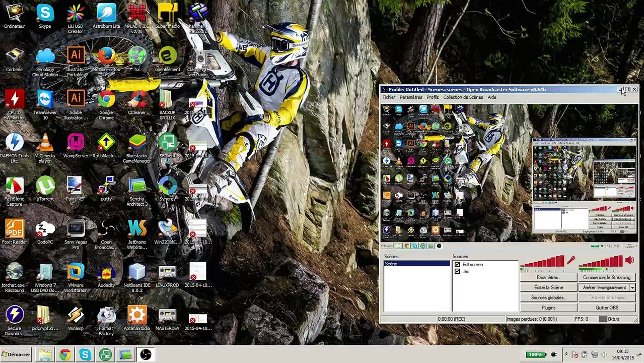Image resolution: width=644 pixels, height=363 pixels.
Task: Adjust the desktop audio volume bar meter
Action: 601,261
